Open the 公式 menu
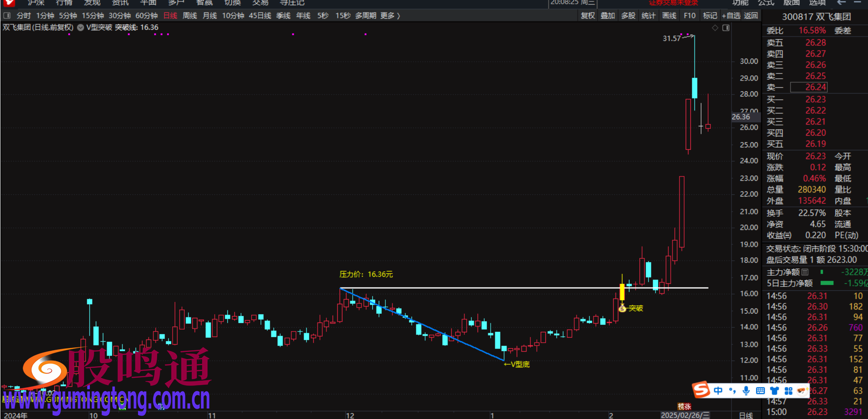The height and width of the screenshot is (419, 868). coord(766,2)
